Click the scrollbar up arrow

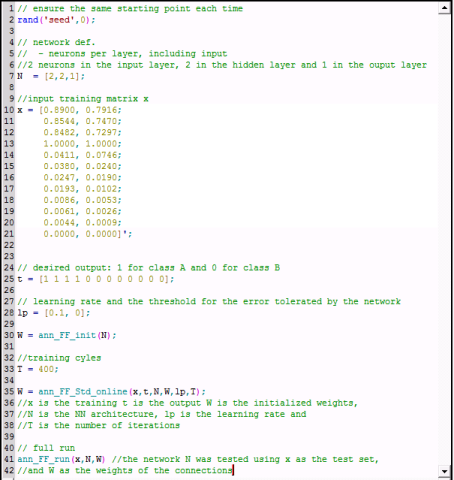444,7
